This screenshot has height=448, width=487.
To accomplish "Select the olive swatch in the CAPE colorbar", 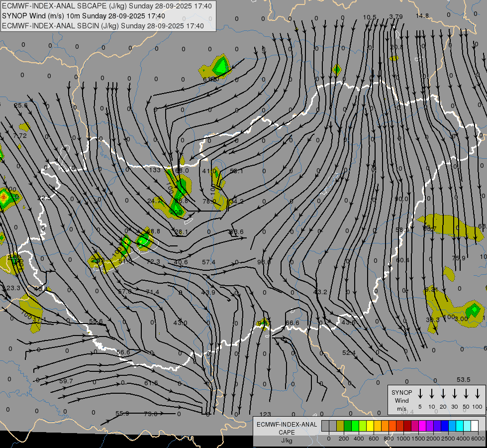I will pos(340,426).
